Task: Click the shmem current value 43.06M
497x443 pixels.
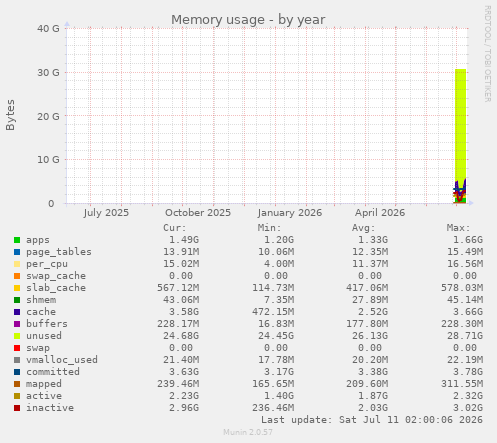Action: pos(181,300)
